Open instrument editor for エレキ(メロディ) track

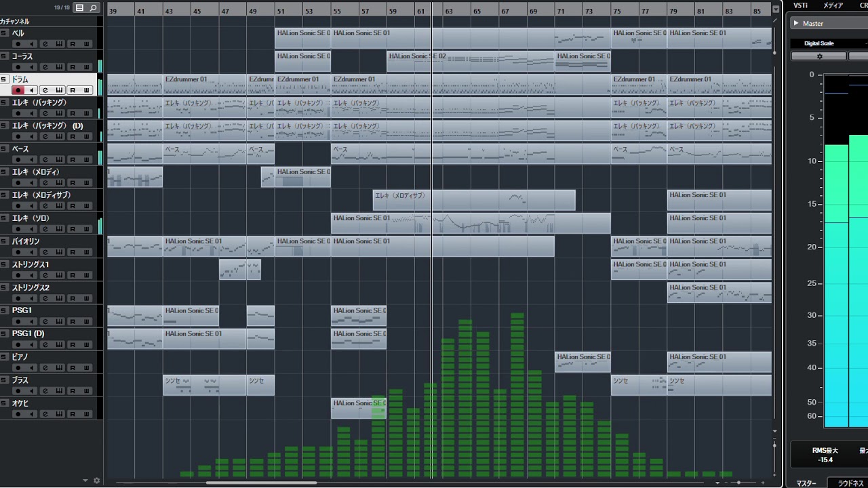pos(60,182)
